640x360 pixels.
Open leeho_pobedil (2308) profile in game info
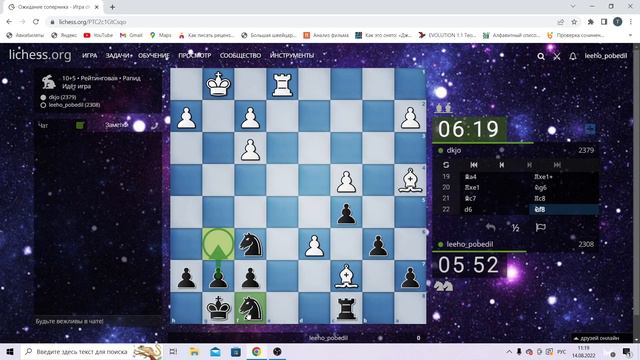pos(74,105)
